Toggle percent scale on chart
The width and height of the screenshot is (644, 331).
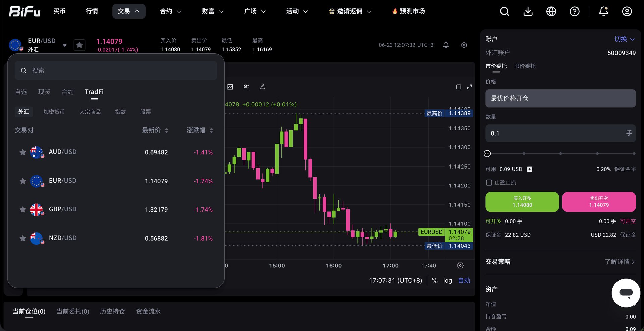point(435,281)
